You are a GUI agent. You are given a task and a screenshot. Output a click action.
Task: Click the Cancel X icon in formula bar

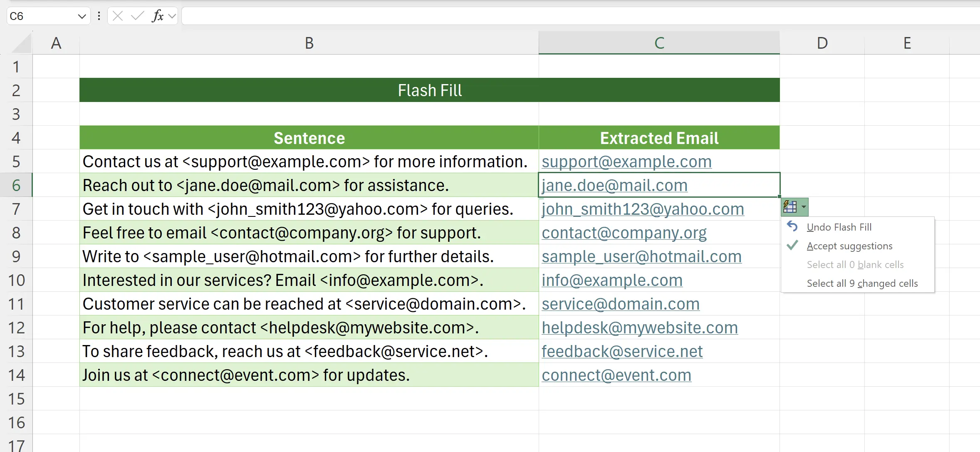118,16
